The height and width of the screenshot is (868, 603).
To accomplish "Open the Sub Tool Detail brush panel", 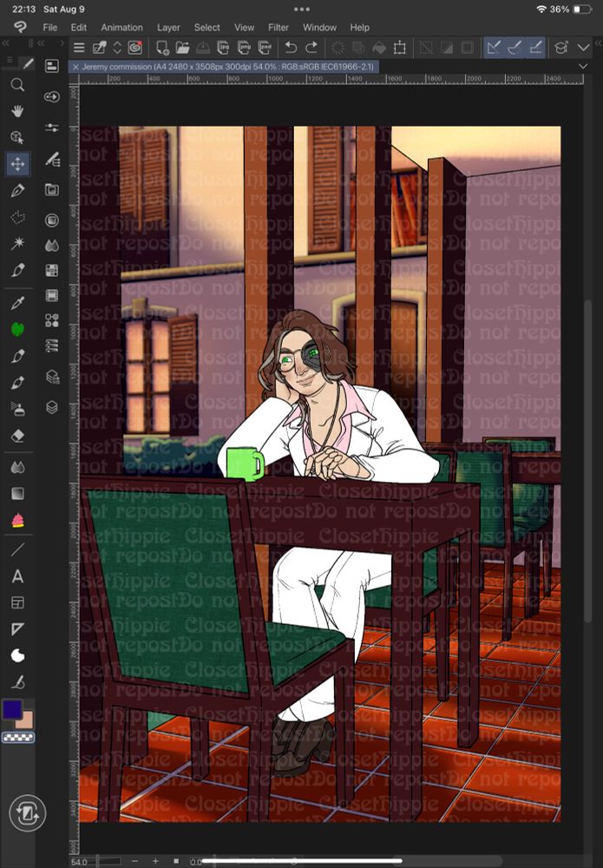I will click(52, 160).
